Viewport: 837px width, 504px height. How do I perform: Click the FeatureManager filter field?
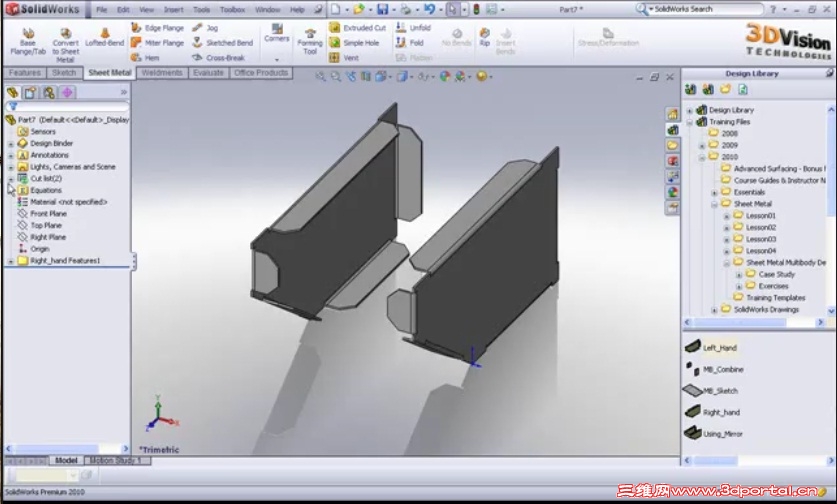tap(67, 106)
